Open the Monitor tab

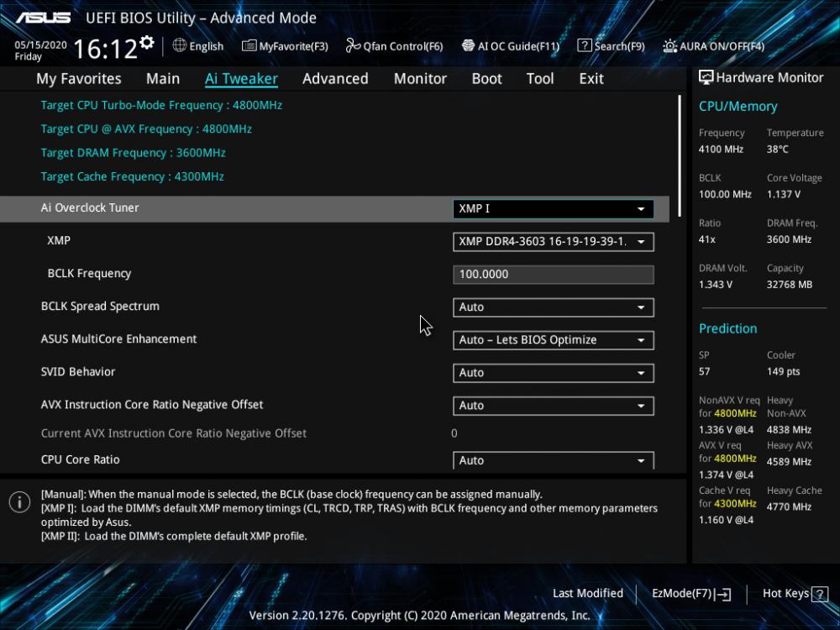coord(420,79)
